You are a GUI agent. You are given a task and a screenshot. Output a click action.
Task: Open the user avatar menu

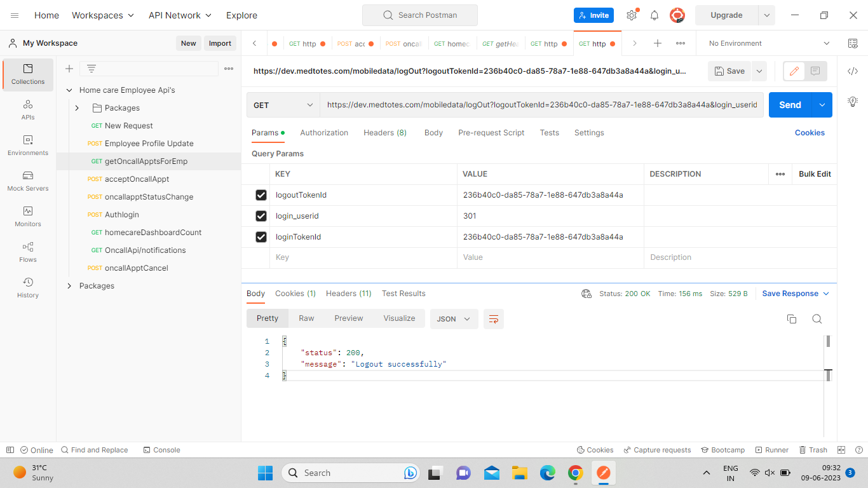click(x=677, y=15)
